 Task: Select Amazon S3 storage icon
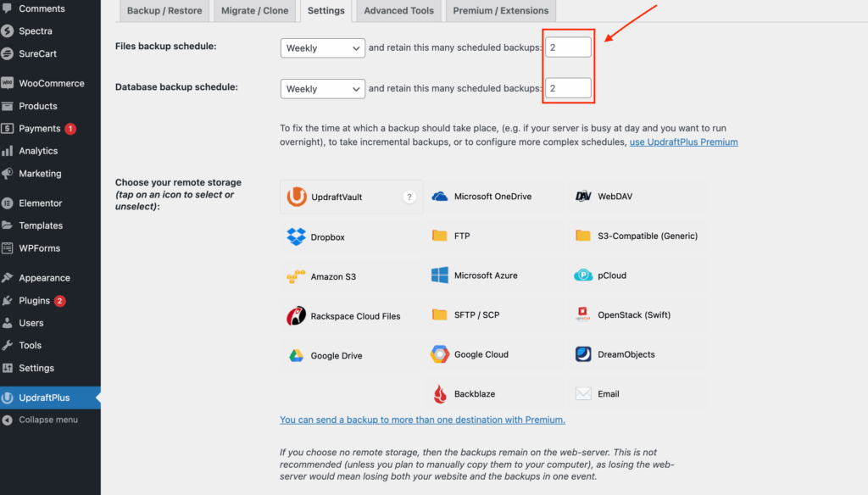[x=296, y=276]
